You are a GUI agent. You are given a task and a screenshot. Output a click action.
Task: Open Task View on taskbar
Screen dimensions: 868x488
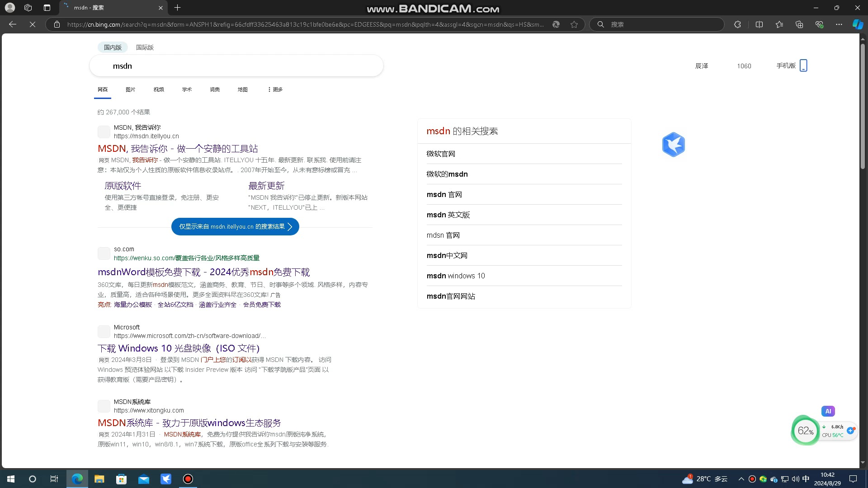(54, 479)
